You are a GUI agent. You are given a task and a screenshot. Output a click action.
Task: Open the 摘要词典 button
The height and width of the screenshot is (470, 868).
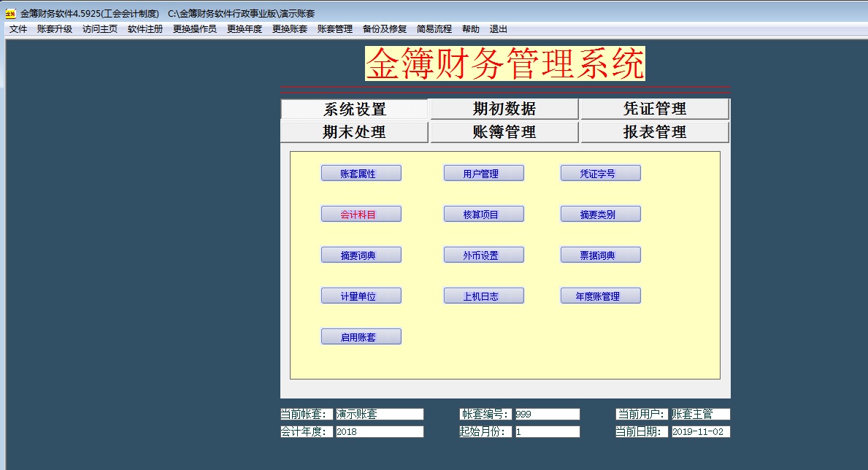361,255
